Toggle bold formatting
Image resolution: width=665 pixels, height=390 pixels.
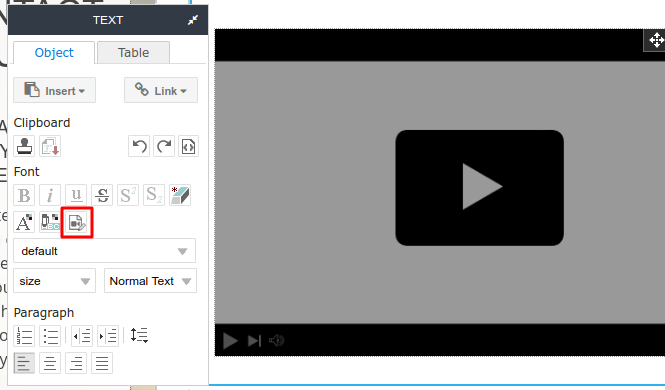[x=24, y=195]
